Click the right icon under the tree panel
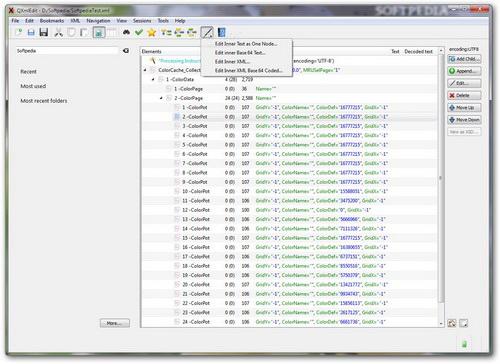This screenshot has width=500, height=364. tap(464, 323)
